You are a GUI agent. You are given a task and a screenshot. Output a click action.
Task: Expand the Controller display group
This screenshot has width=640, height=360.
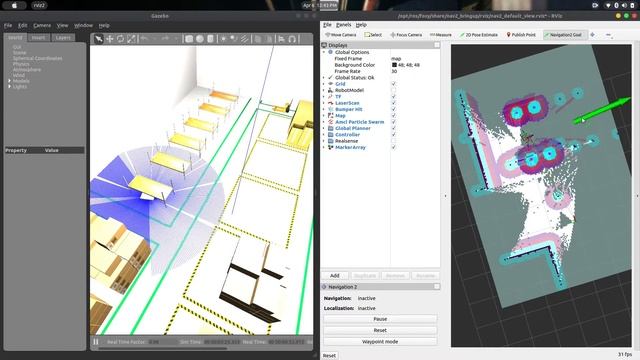coord(324,135)
